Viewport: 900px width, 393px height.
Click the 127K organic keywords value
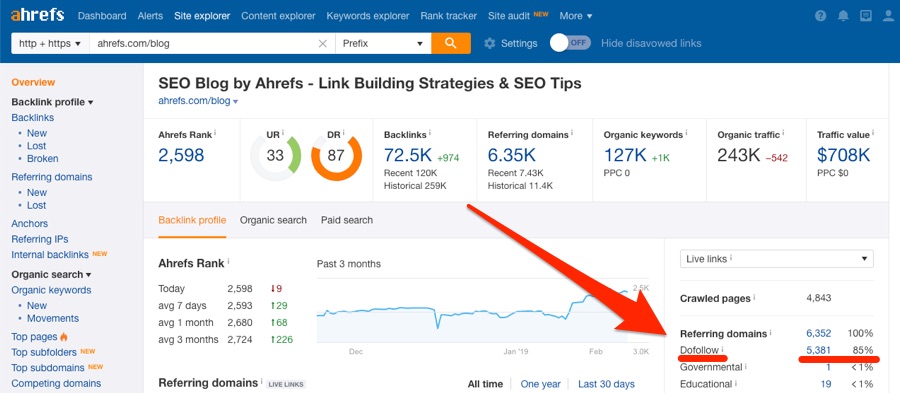pyautogui.click(x=624, y=155)
